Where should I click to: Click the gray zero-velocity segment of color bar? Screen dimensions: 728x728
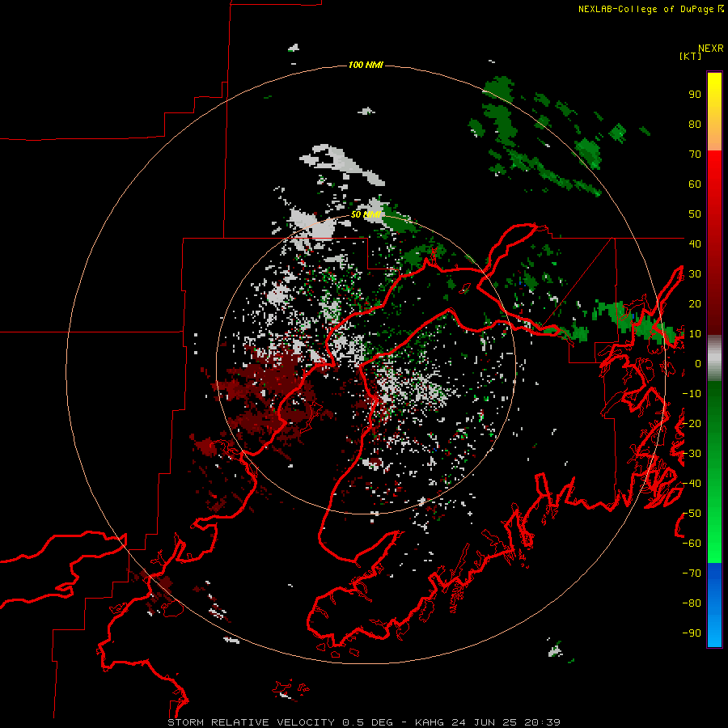click(714, 358)
